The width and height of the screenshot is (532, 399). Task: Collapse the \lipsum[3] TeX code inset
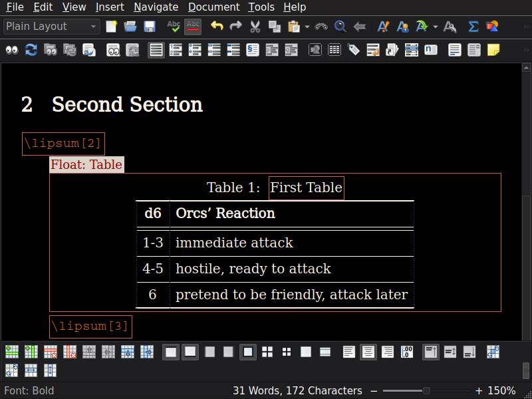coord(90,327)
